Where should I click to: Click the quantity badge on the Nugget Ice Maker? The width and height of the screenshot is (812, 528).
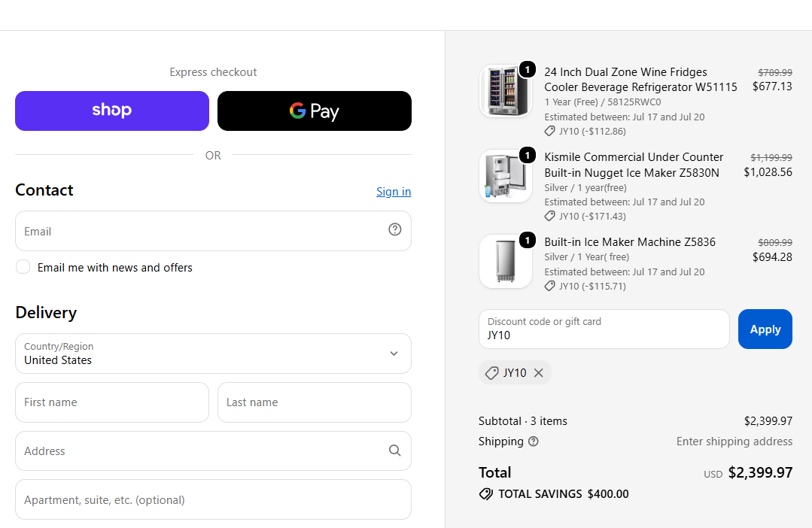(528, 155)
